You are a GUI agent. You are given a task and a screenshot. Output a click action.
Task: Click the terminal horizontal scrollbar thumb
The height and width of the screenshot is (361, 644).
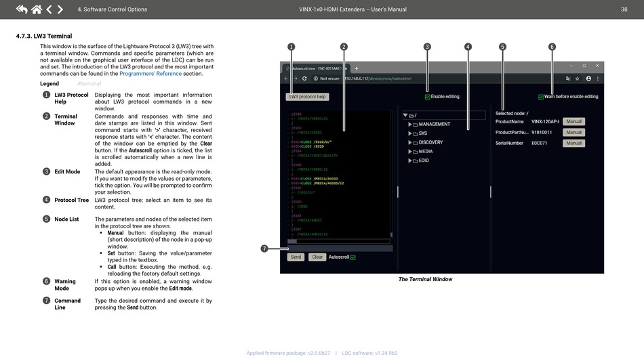point(292,241)
